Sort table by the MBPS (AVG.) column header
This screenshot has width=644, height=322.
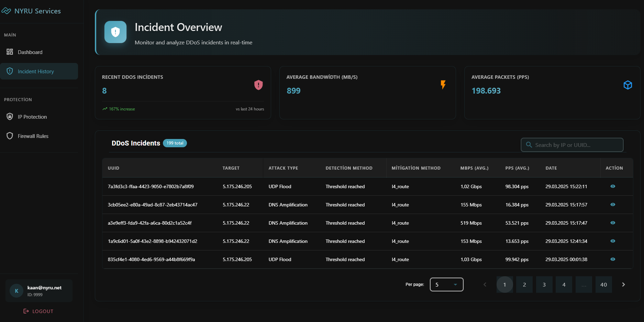[474, 168]
